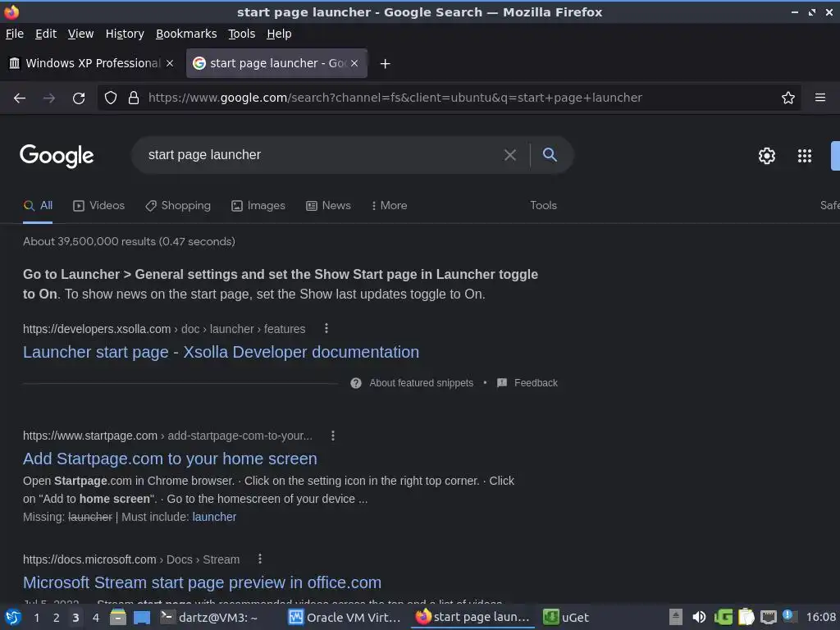Clear the Google search box text
This screenshot has width=840, height=630.
tap(510, 155)
